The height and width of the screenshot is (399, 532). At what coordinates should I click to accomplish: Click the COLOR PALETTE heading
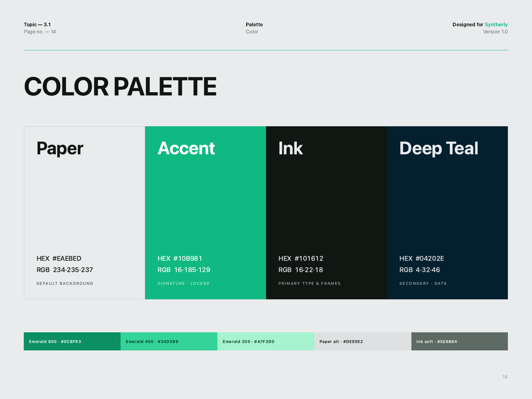coord(120,87)
